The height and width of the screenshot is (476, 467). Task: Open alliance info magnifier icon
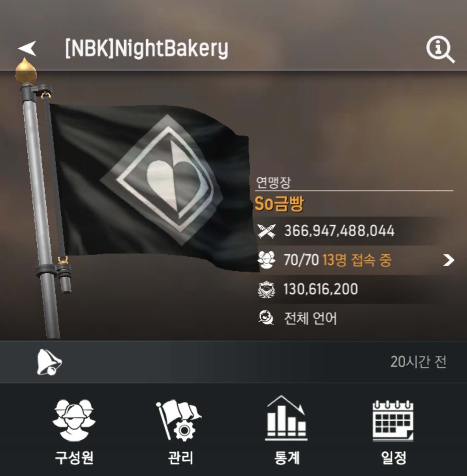pyautogui.click(x=440, y=49)
